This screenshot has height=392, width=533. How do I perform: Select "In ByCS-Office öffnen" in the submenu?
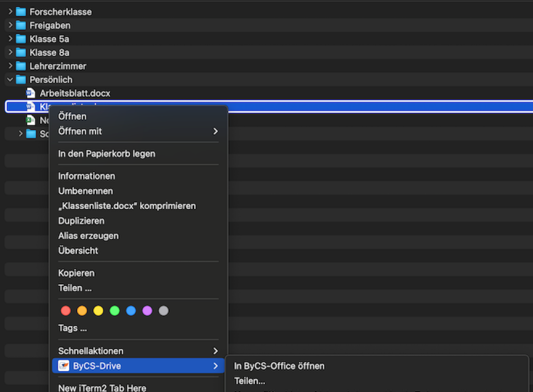click(279, 365)
